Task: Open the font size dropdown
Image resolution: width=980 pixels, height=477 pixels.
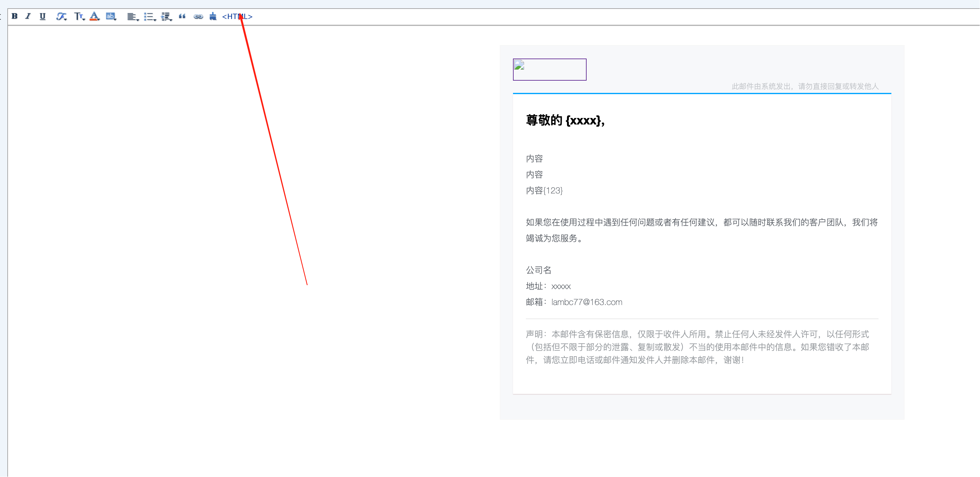Action: click(x=79, y=16)
